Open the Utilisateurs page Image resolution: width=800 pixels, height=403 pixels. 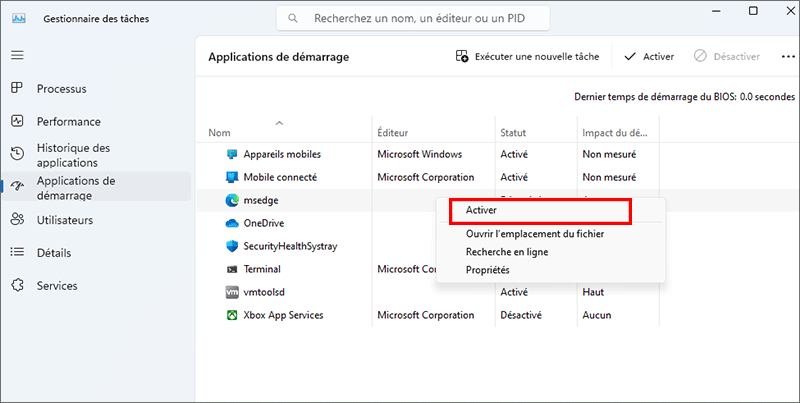[65, 220]
